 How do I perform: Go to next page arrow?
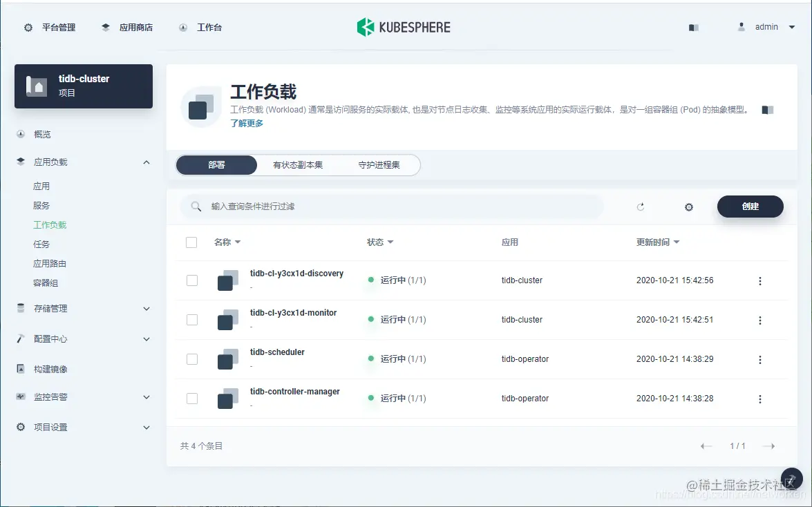click(769, 446)
